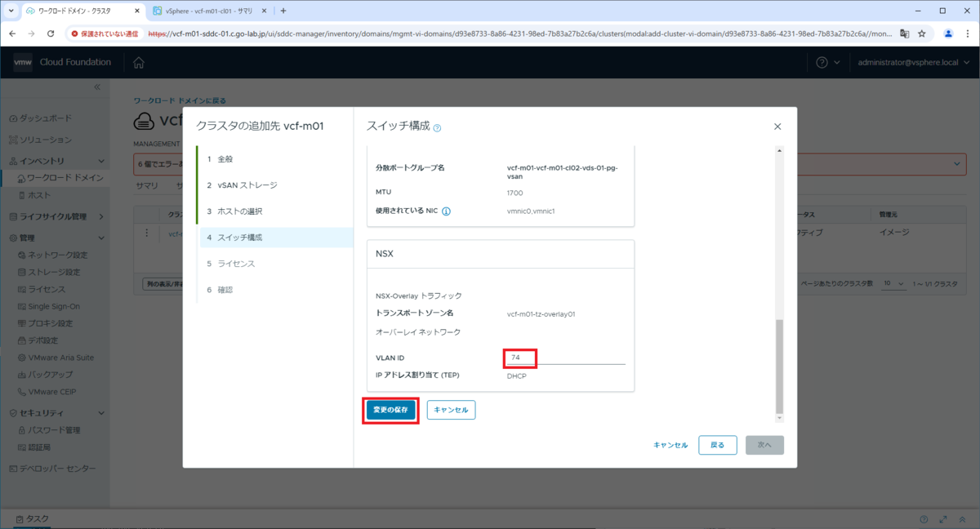Click the キャンセル button beside 変更の保存

[451, 410]
